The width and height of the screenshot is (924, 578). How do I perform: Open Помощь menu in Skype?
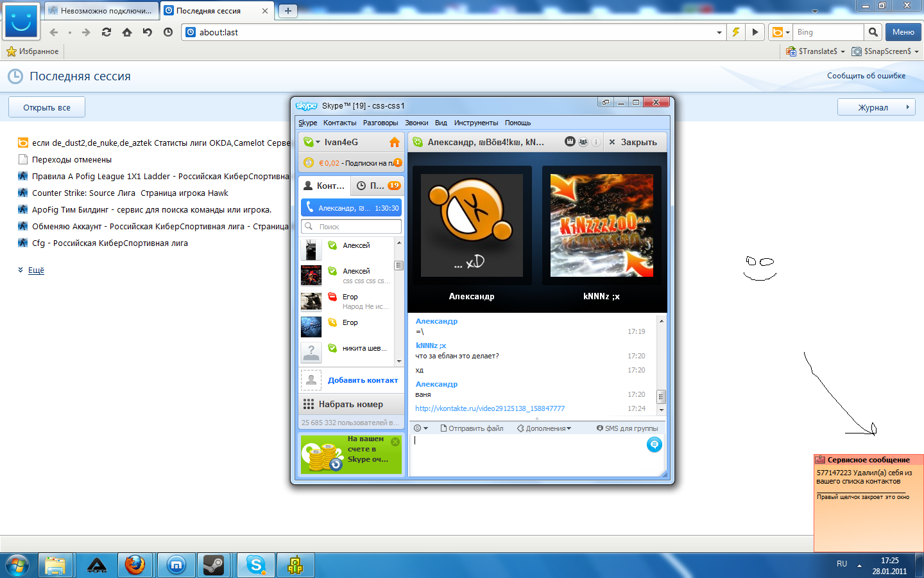[518, 123]
